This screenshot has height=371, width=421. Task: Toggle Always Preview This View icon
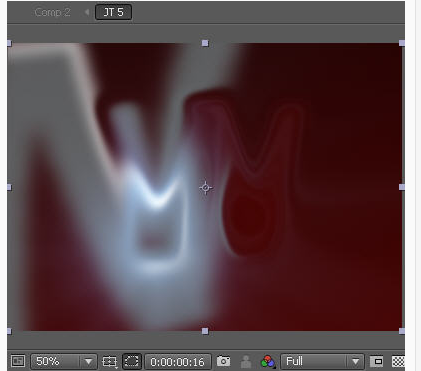(18, 361)
